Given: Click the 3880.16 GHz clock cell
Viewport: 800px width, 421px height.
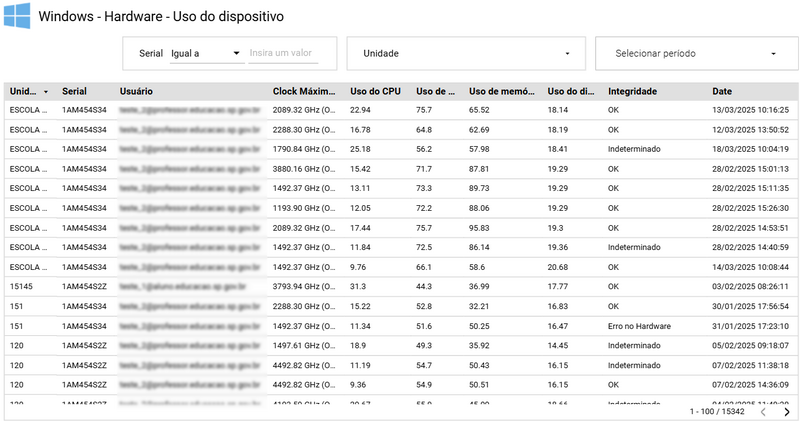Looking at the screenshot, I should coord(305,169).
